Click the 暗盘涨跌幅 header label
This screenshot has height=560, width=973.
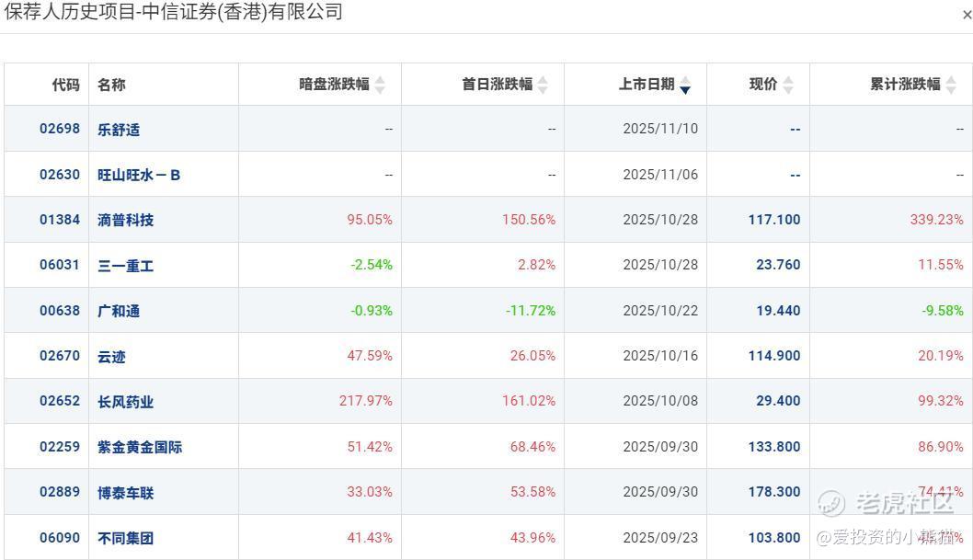point(335,85)
